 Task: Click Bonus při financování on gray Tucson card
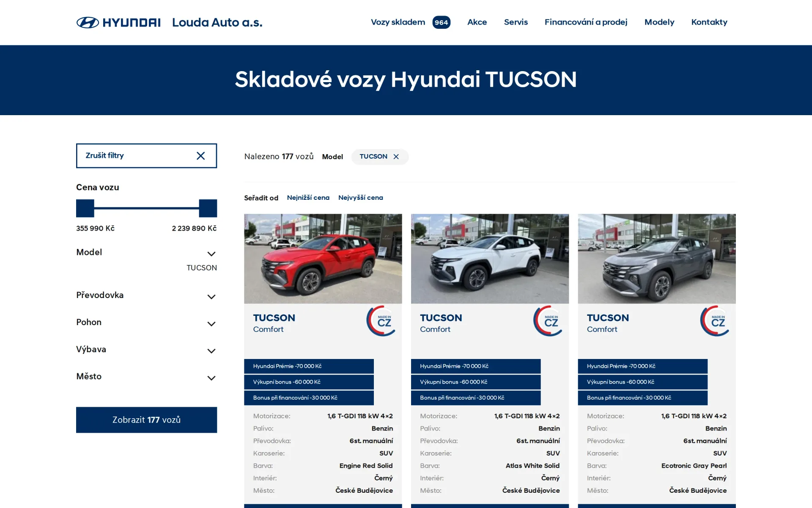coord(643,398)
